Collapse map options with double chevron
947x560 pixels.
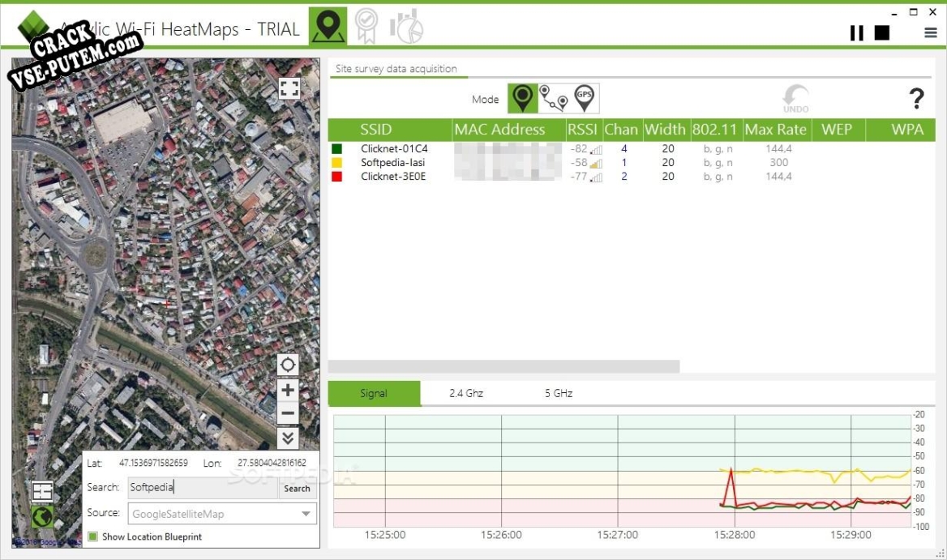click(288, 438)
